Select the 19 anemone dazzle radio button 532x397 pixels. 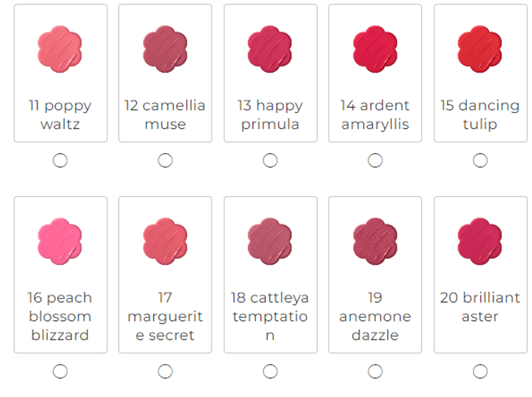coord(375,371)
